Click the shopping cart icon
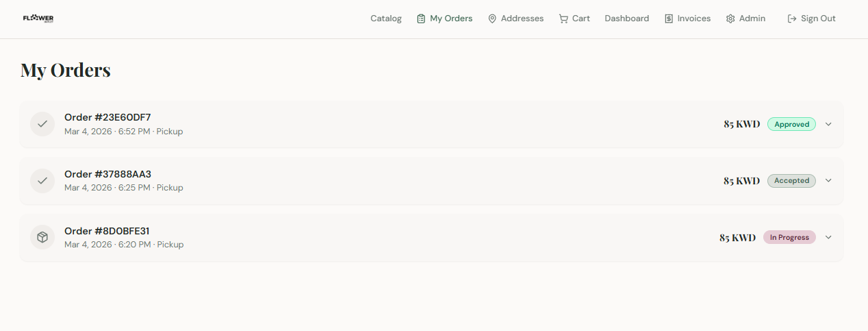This screenshot has width=868, height=331. point(563,19)
